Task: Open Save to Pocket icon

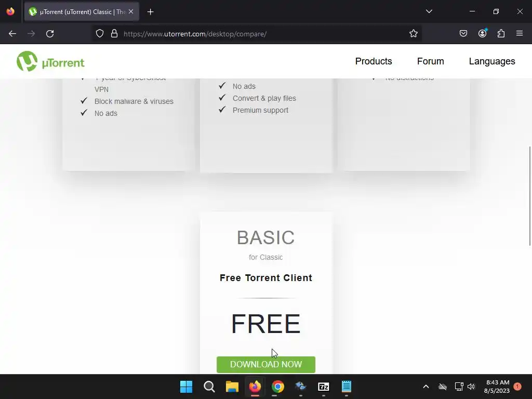Action: 463,34
